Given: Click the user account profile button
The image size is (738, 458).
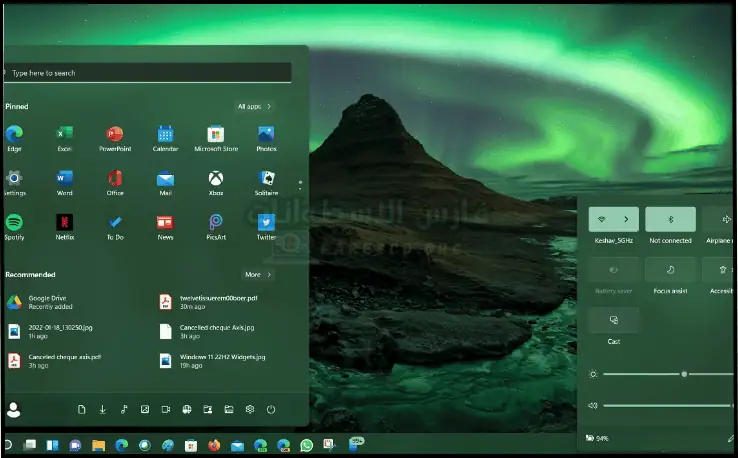Looking at the screenshot, I should [x=14, y=409].
